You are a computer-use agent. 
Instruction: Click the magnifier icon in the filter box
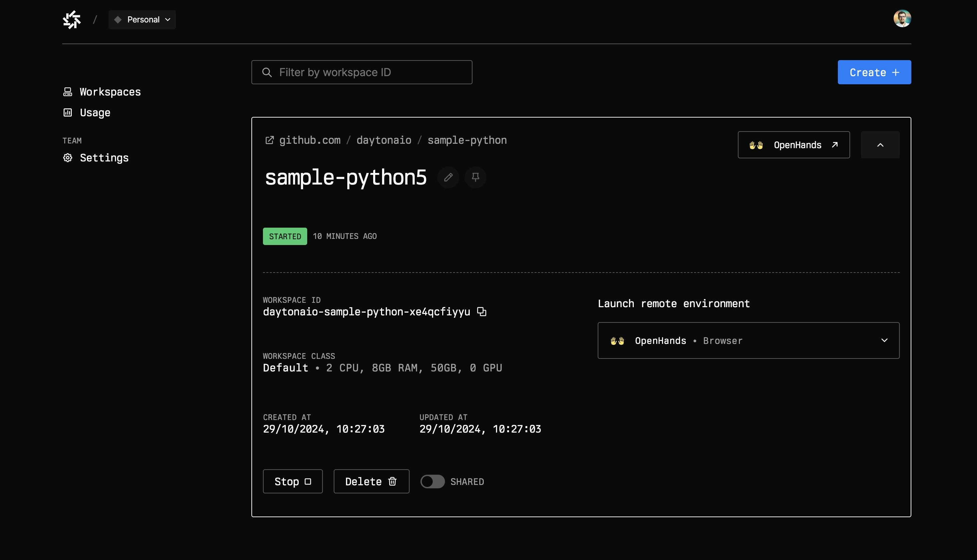[267, 72]
